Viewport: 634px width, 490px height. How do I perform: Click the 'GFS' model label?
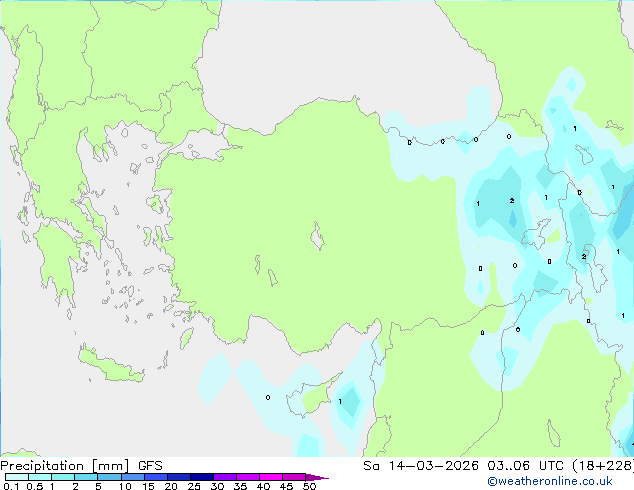(x=150, y=466)
